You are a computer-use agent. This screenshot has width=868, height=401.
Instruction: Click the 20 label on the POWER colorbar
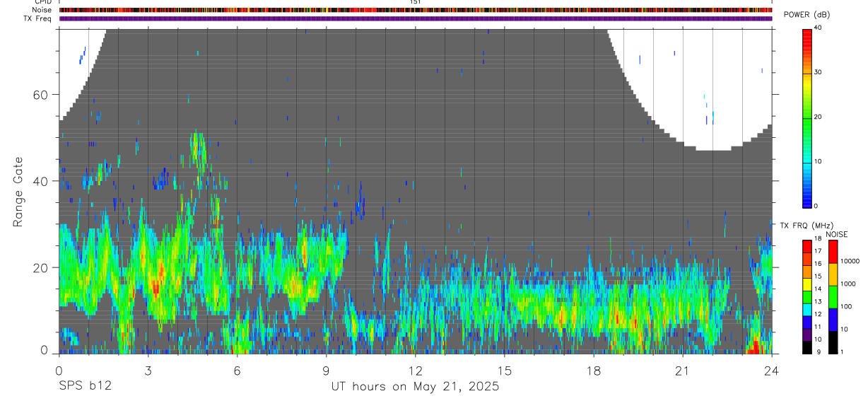pyautogui.click(x=818, y=117)
